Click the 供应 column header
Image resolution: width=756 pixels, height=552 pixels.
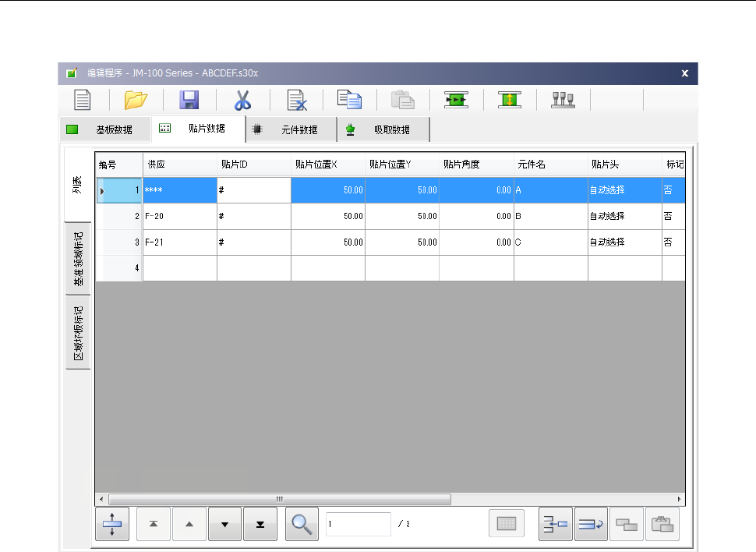[180, 165]
